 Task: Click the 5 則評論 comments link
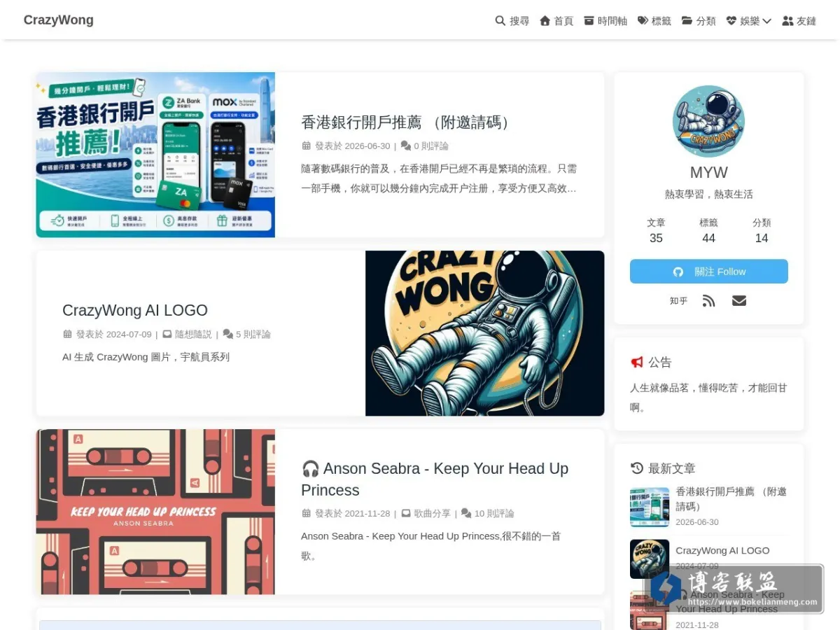(x=253, y=335)
